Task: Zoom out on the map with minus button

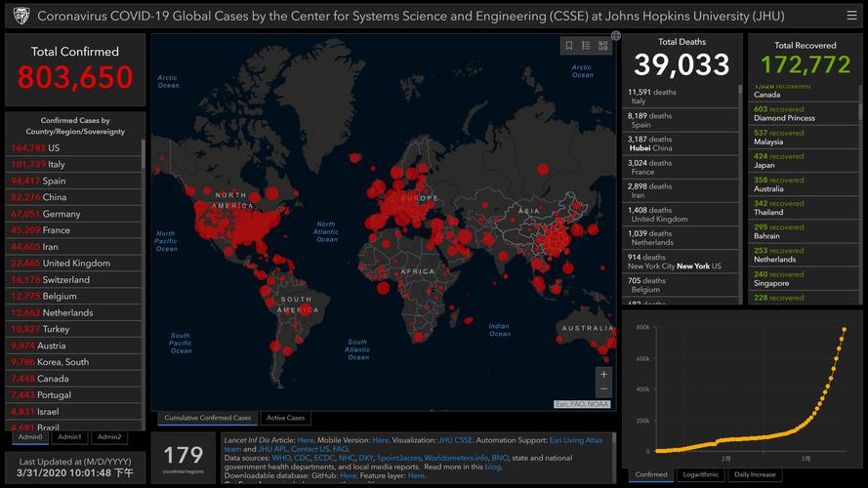Action: (603, 388)
